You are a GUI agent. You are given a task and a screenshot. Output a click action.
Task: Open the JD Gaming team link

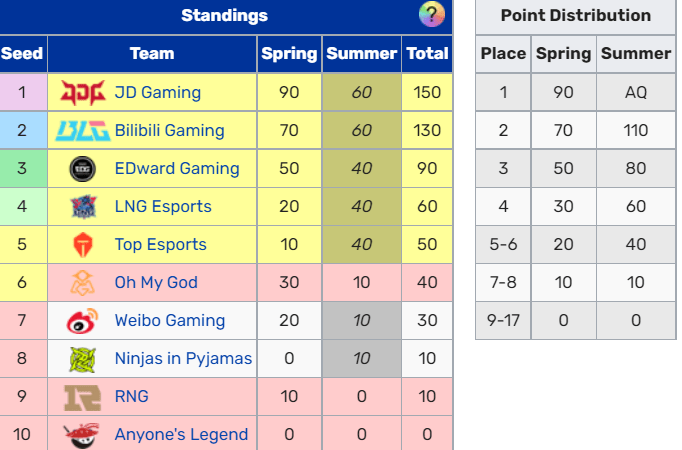pos(157,93)
